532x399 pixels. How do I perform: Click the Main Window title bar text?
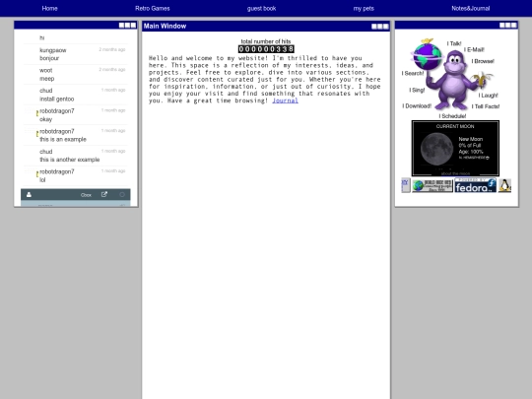pyautogui.click(x=165, y=27)
